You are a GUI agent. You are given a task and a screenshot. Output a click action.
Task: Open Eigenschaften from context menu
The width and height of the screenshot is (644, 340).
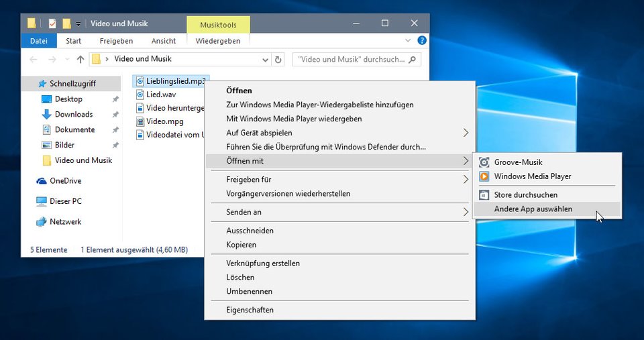(341, 310)
